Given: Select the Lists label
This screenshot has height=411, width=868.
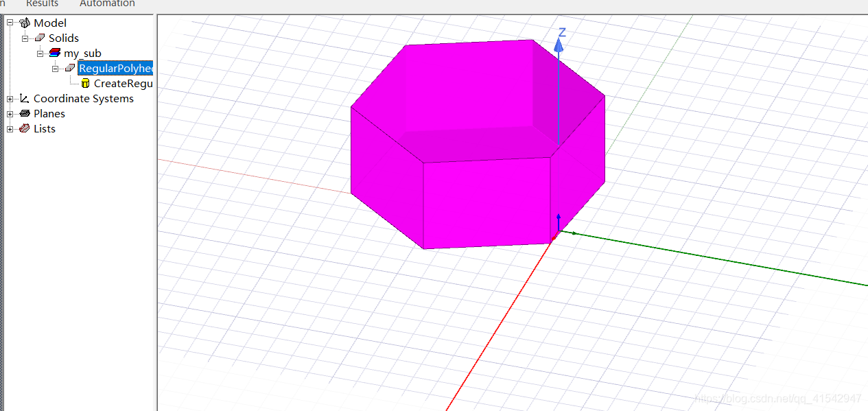Looking at the screenshot, I should 45,128.
